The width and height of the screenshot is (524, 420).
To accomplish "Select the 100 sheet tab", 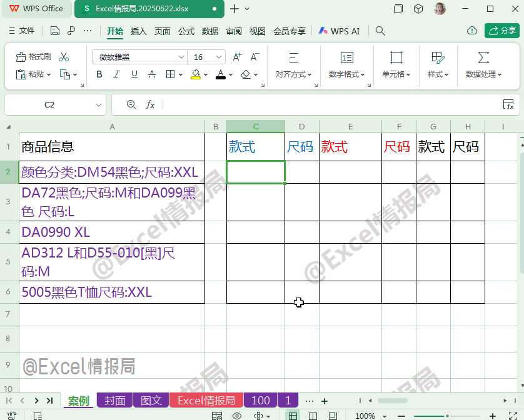I will tap(261, 400).
